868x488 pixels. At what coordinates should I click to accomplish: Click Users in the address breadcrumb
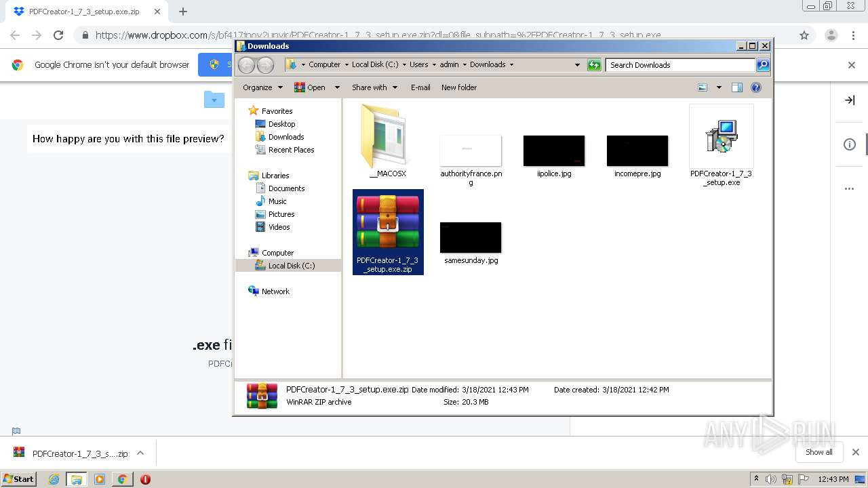[x=418, y=65]
